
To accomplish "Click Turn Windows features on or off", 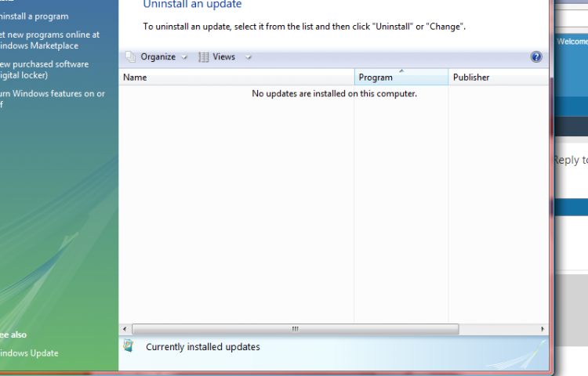I will [x=51, y=99].
